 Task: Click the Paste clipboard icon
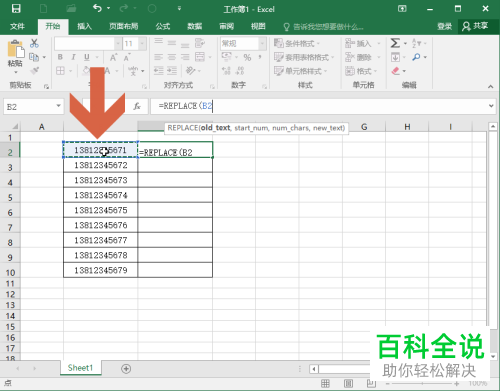coord(16,49)
